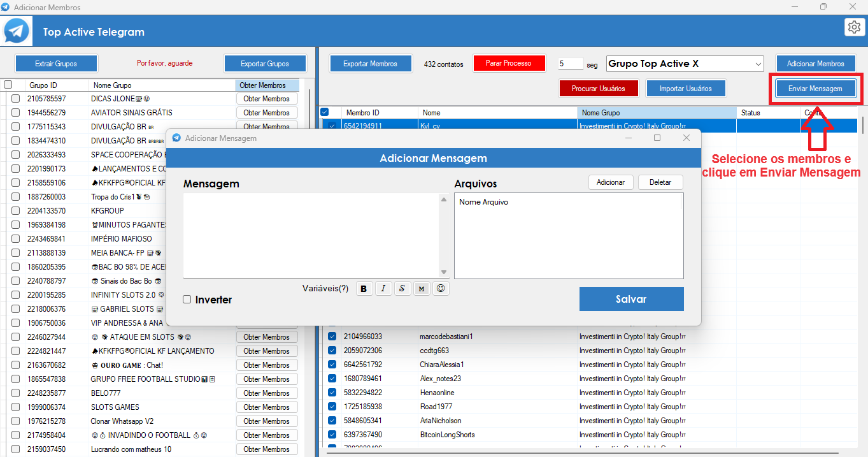This screenshot has width=868, height=457.
Task: Get members of INVADINDO O FOOTBALL group
Action: 267,435
